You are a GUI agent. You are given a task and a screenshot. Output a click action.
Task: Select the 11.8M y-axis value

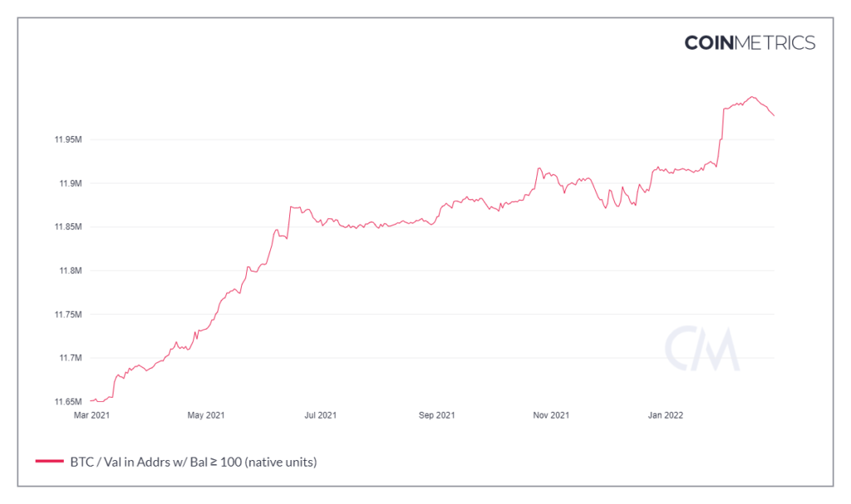(x=70, y=271)
